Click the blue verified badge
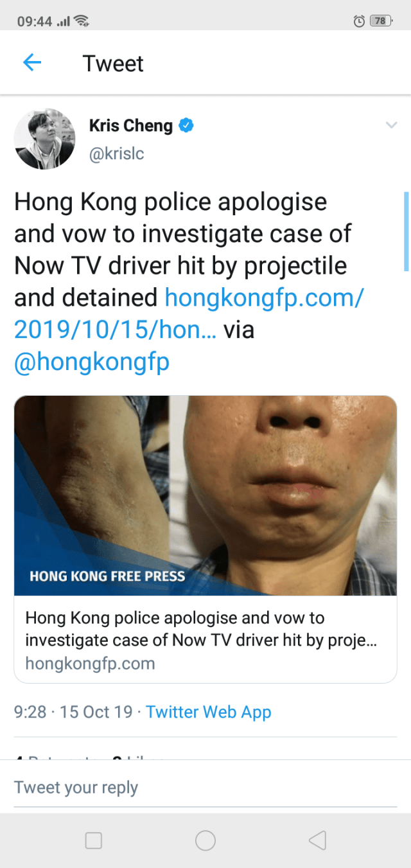 186,125
